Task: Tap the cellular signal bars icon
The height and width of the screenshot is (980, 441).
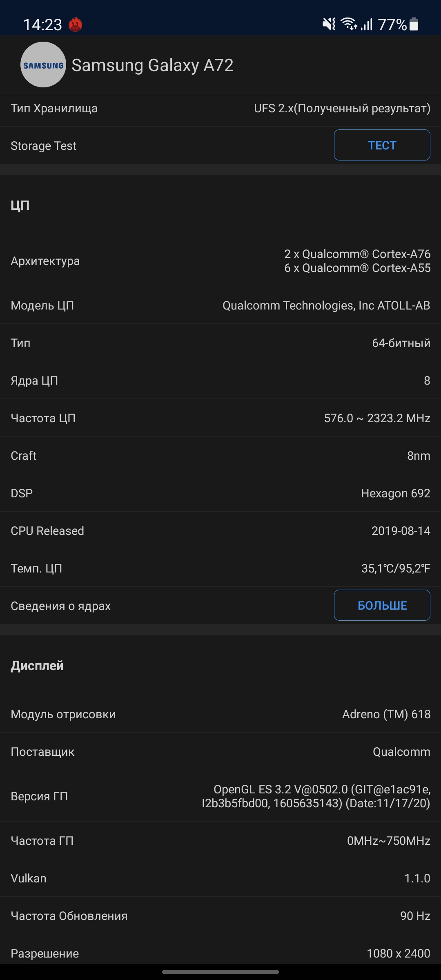Action: point(367,24)
